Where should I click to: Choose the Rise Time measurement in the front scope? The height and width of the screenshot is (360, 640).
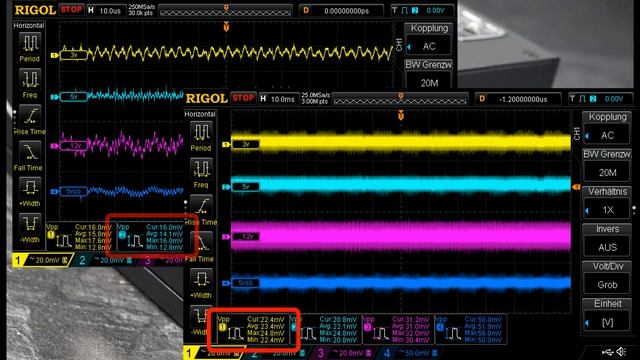(201, 206)
